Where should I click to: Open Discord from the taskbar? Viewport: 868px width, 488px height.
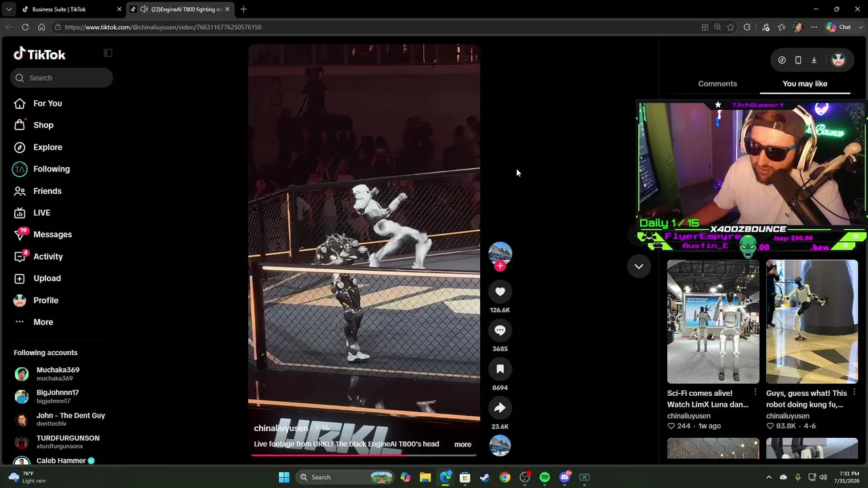coord(565,477)
